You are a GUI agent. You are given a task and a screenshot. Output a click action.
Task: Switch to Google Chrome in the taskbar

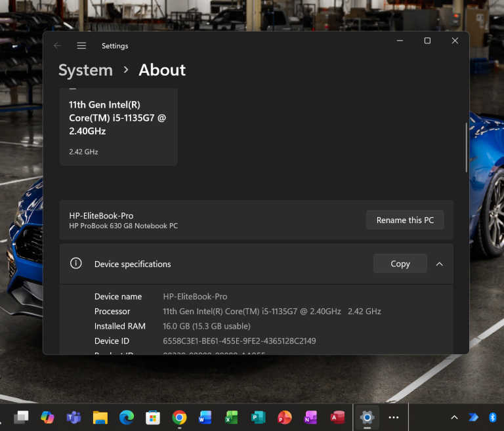(x=178, y=417)
